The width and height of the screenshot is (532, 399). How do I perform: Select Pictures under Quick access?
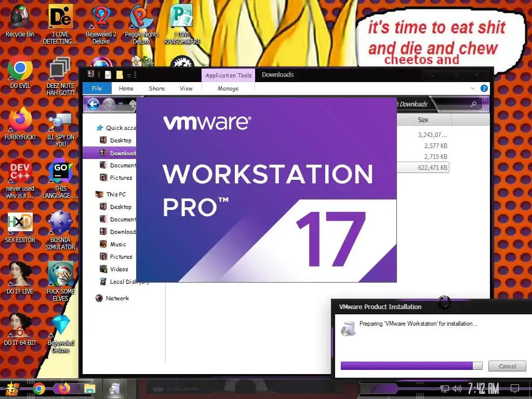click(x=116, y=178)
